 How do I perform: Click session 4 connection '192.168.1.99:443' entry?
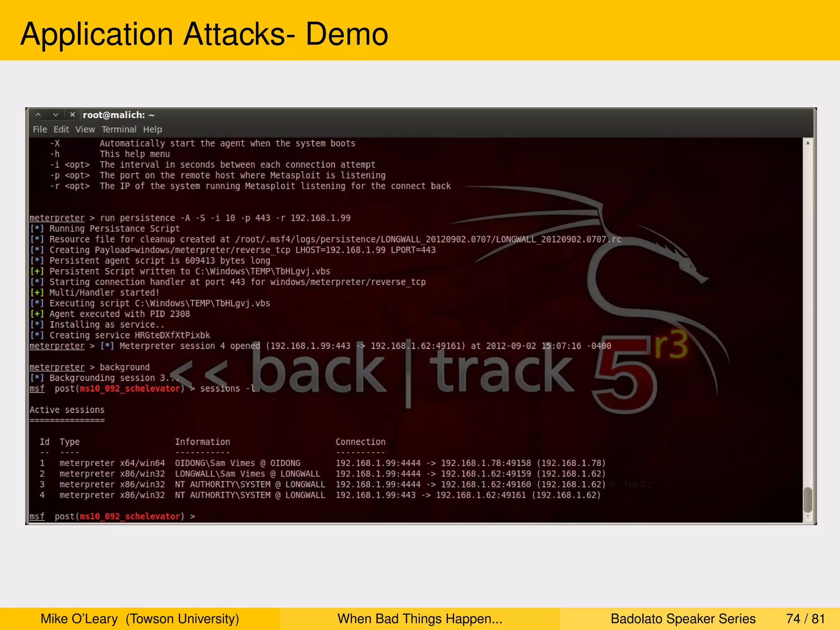pos(468,495)
